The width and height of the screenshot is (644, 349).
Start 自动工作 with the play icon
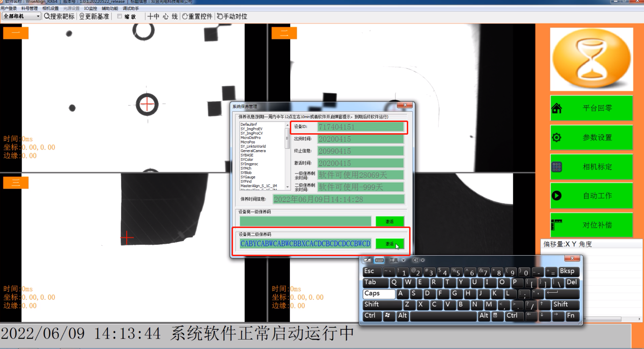click(591, 196)
